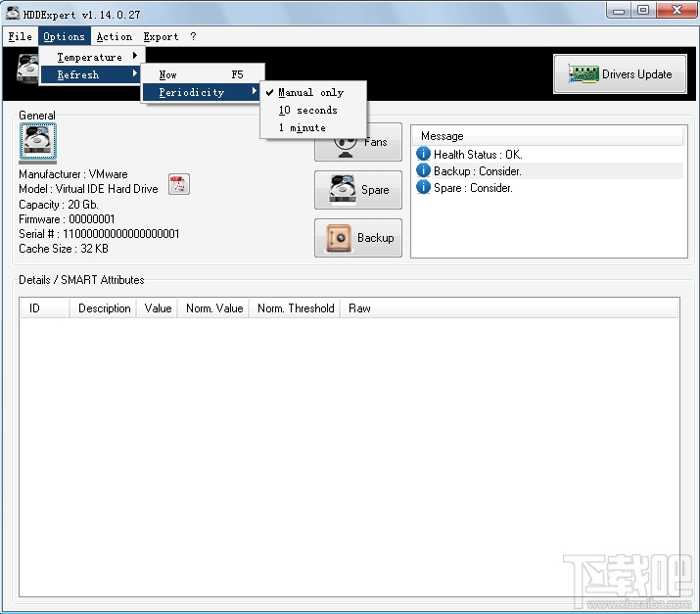Click the HDDExpert title bar app icon
Screen dimensions: 700x614
[x=13, y=14]
